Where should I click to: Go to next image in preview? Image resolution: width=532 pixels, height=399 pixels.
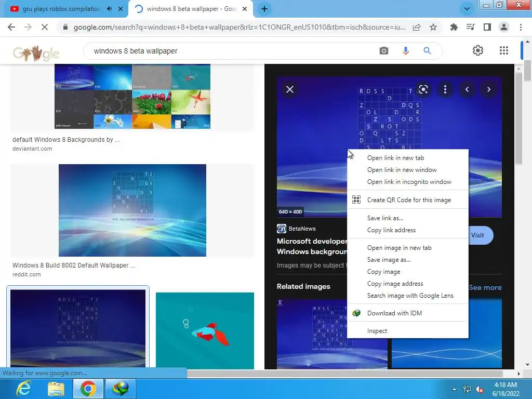[488, 89]
